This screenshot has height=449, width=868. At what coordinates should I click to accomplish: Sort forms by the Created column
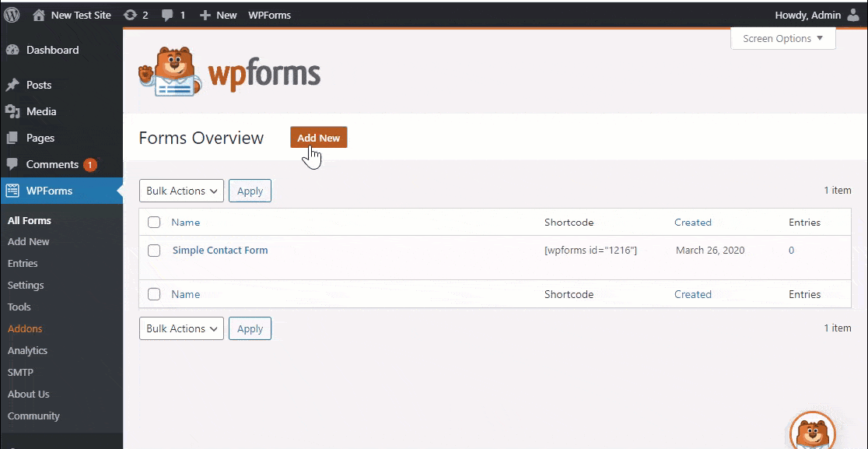[693, 222]
